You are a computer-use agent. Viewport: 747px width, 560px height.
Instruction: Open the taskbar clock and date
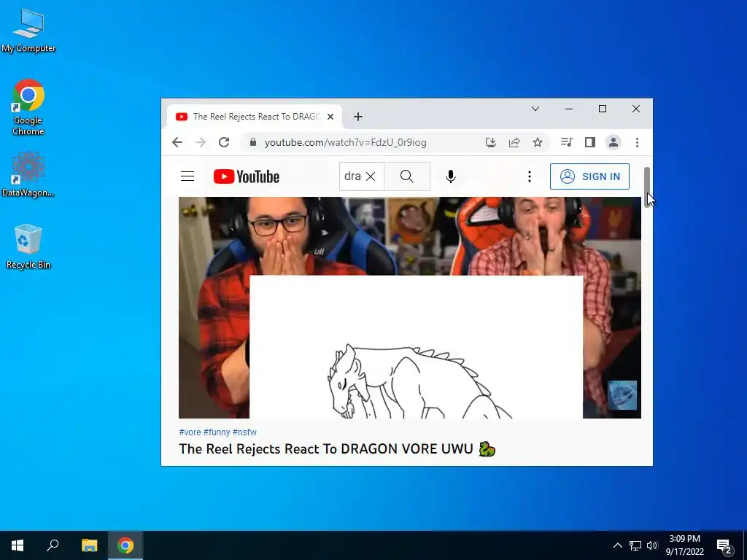point(684,545)
